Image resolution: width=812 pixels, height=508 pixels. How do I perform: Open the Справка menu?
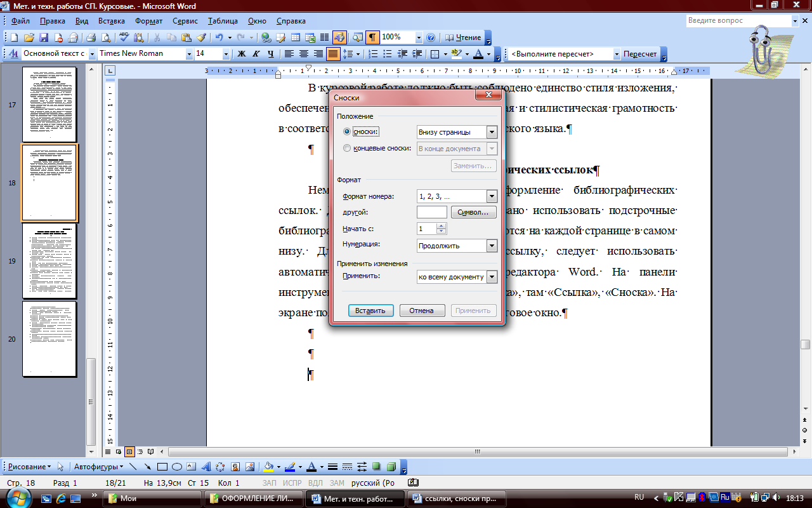(x=291, y=21)
